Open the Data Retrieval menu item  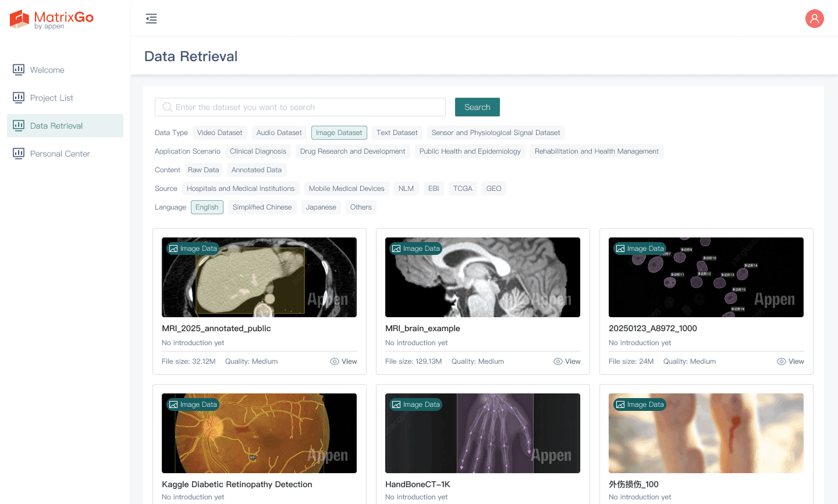(56, 126)
